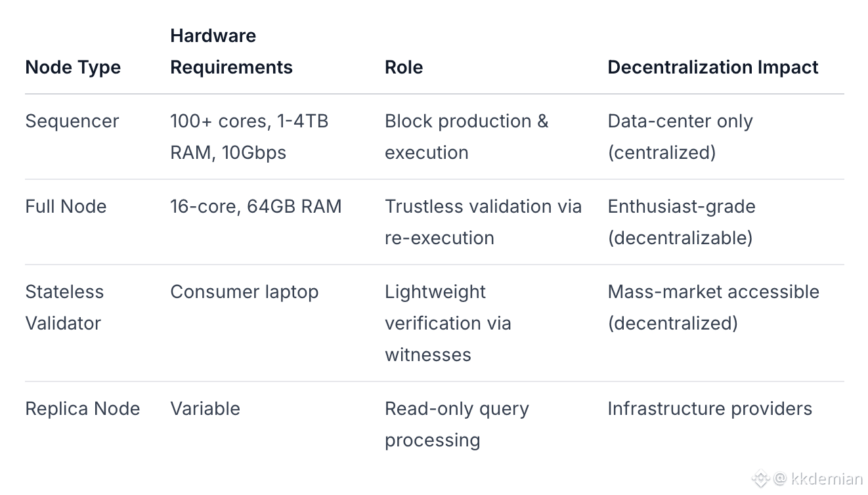Click the Role column header
Screen dimensions: 868x495
[x=404, y=67]
